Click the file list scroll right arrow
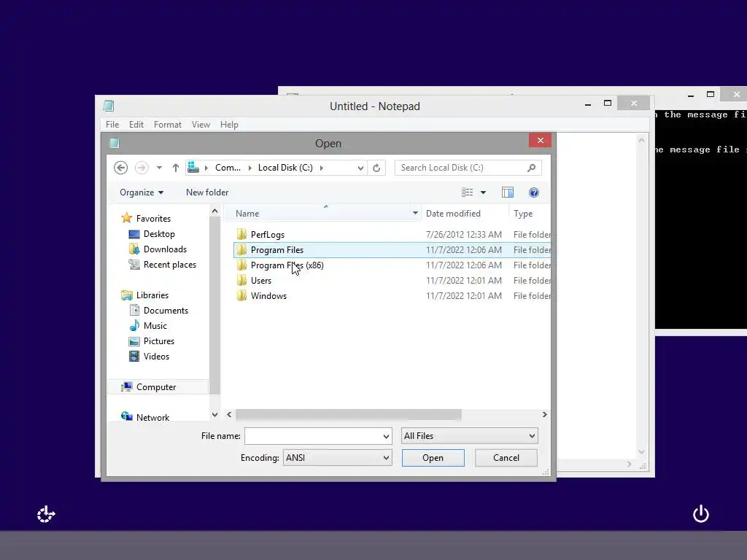Viewport: 747px width, 560px height. point(544,415)
